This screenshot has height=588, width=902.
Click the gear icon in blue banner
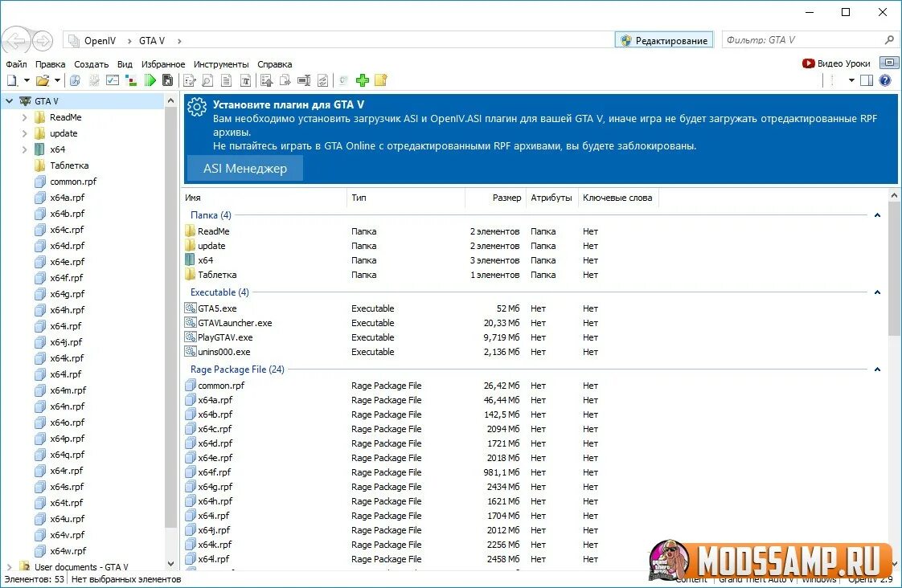[x=197, y=107]
